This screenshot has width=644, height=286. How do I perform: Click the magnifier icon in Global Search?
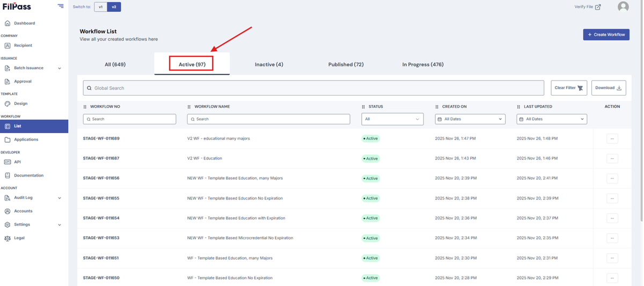pyautogui.click(x=89, y=88)
